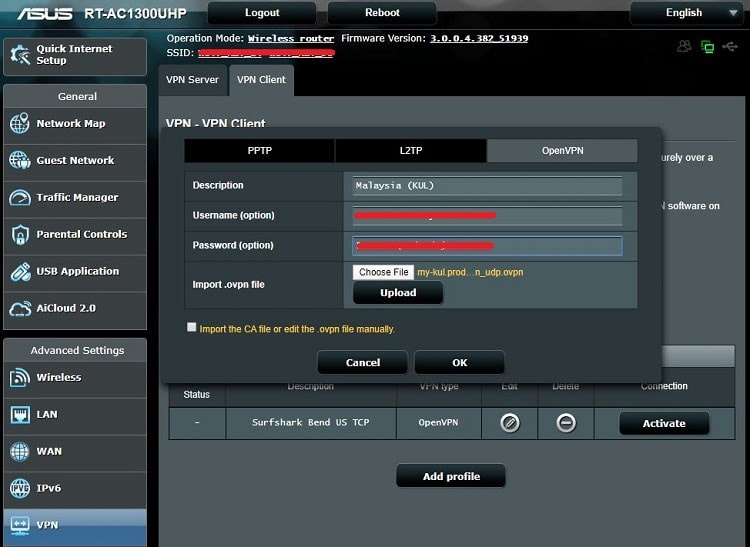750x547 pixels.
Task: Select the VPN Client tab
Action: pyautogui.click(x=261, y=80)
